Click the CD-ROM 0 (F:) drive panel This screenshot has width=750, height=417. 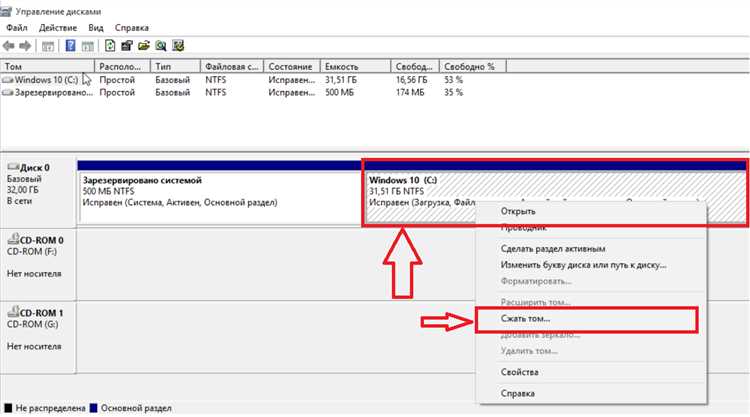pyautogui.click(x=38, y=264)
